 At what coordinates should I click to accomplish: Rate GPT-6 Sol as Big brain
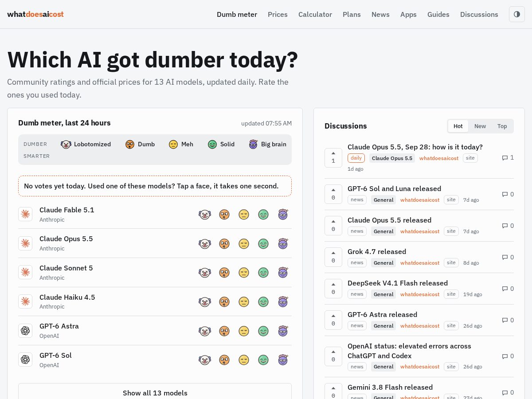coord(283,360)
